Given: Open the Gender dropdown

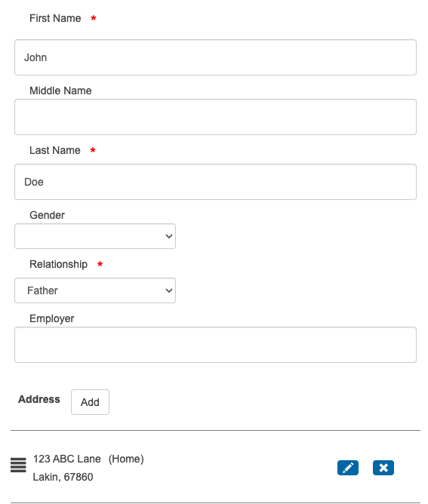Looking at the screenshot, I should coord(95,236).
